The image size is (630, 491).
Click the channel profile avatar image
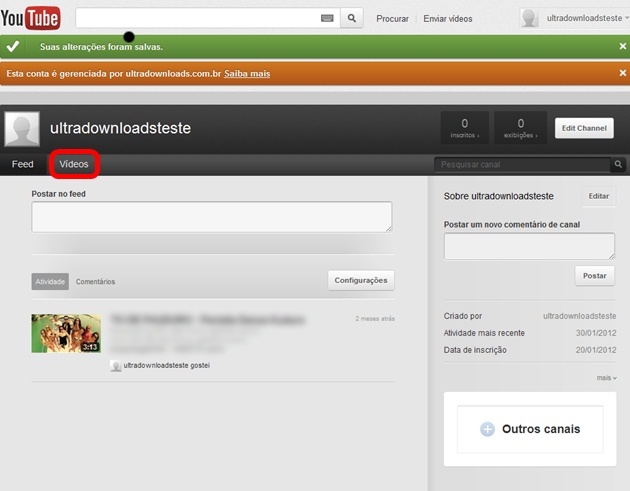point(22,129)
